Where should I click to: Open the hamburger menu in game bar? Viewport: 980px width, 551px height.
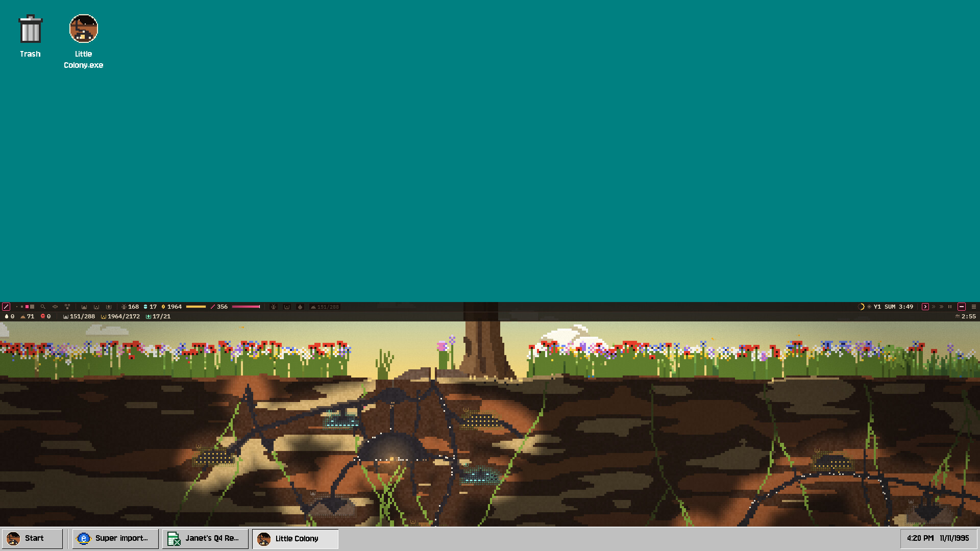pyautogui.click(x=974, y=307)
